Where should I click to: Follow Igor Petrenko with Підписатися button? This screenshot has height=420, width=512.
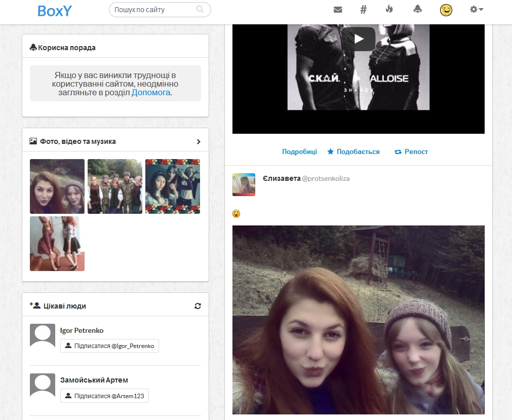109,346
